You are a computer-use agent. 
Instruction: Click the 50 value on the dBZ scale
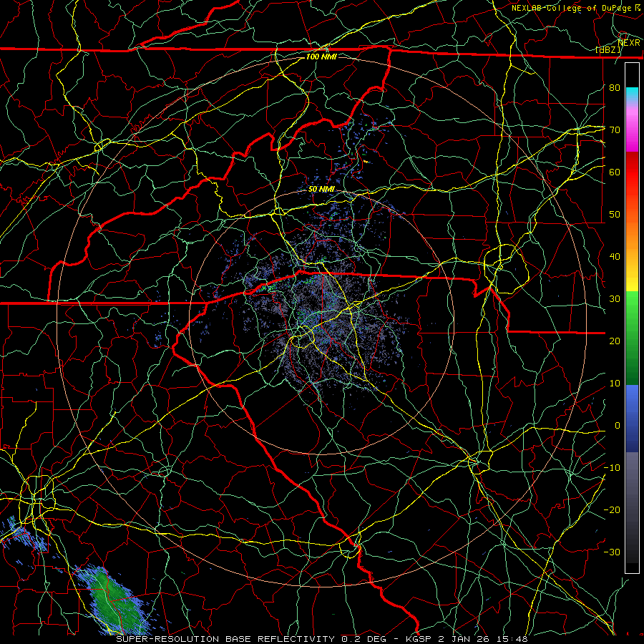[615, 215]
